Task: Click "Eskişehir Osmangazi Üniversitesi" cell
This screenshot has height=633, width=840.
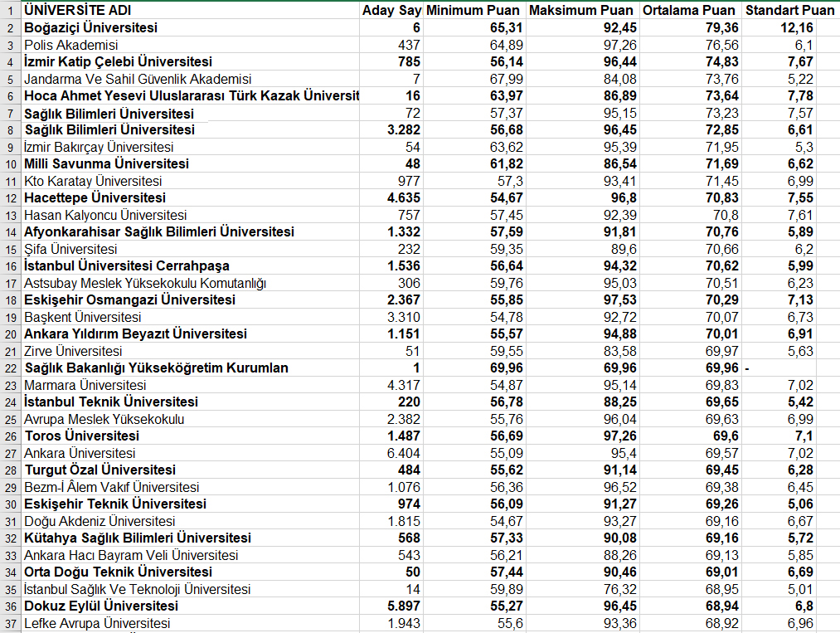Action: click(191, 299)
